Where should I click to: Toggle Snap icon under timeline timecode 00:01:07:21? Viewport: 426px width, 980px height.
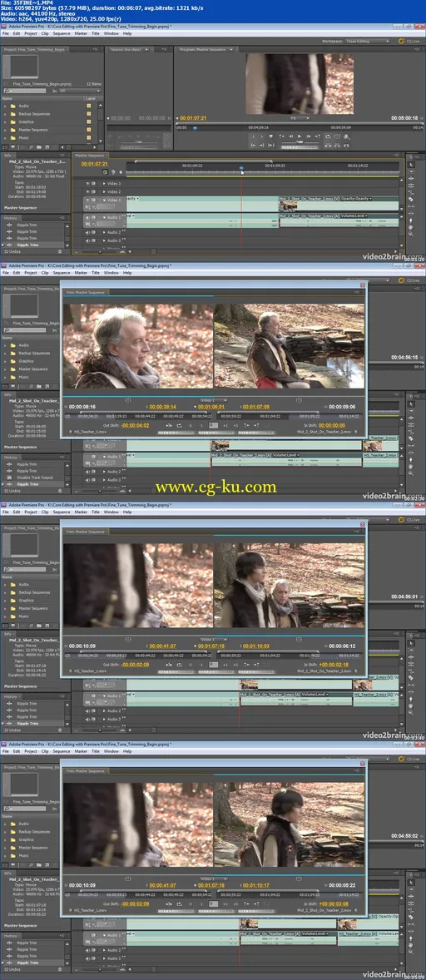click(105, 172)
